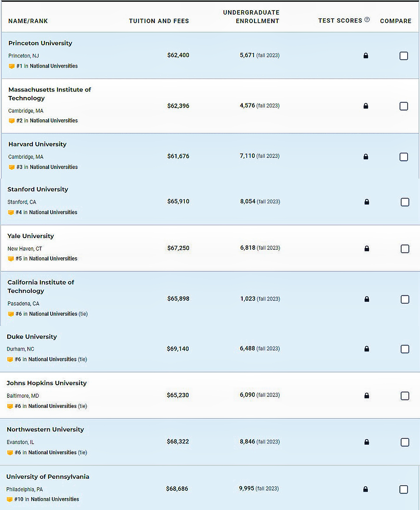Check compare box for University of Pennsylvania
The image size is (420, 510).
pos(404,489)
